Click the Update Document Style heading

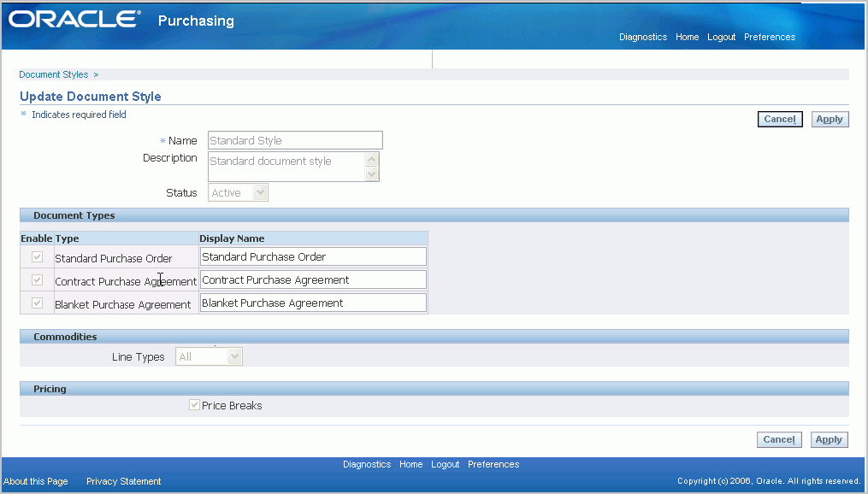(x=91, y=97)
